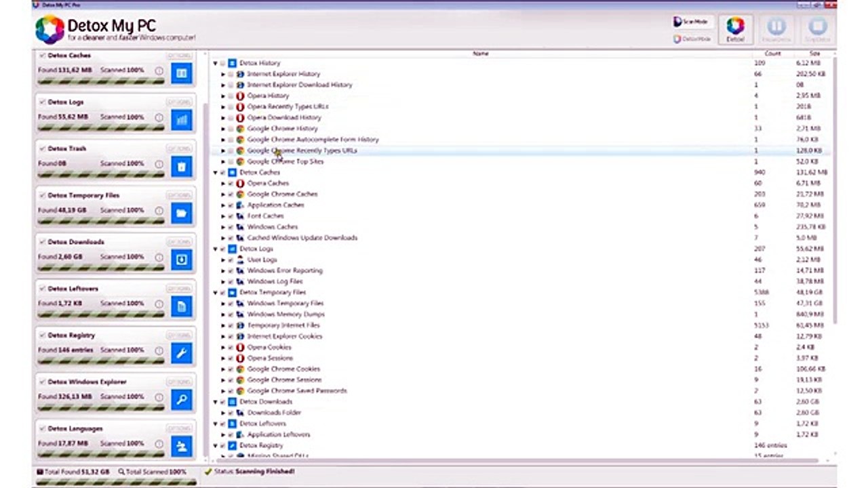Open Options in the Detox Windows Explorer card
868x488 pixels.
[179, 382]
